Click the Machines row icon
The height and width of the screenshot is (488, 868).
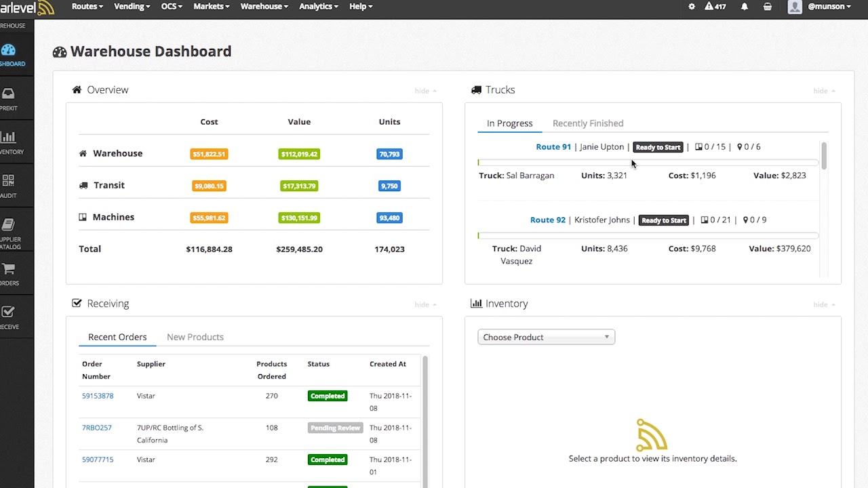[83, 217]
